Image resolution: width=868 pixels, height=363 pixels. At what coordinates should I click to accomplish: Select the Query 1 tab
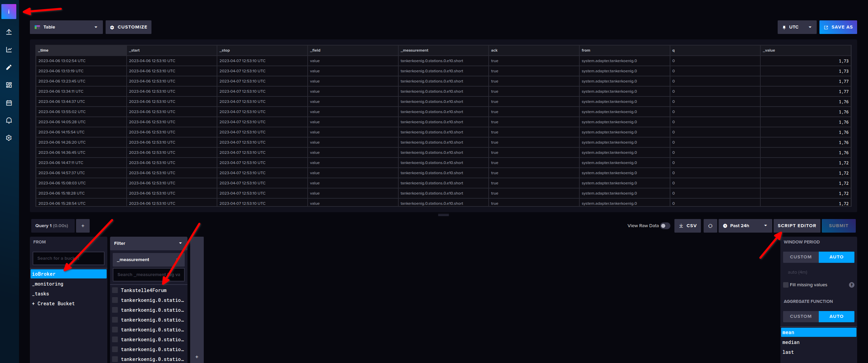[52, 226]
